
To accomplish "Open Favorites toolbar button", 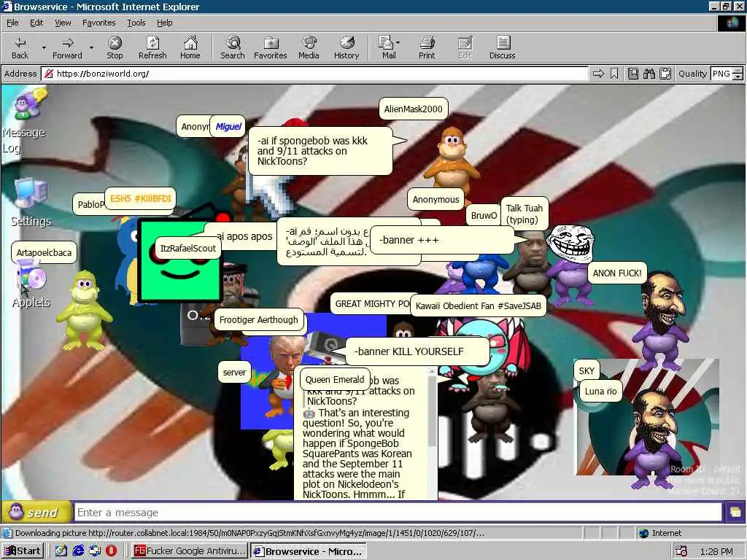I will pos(270,47).
